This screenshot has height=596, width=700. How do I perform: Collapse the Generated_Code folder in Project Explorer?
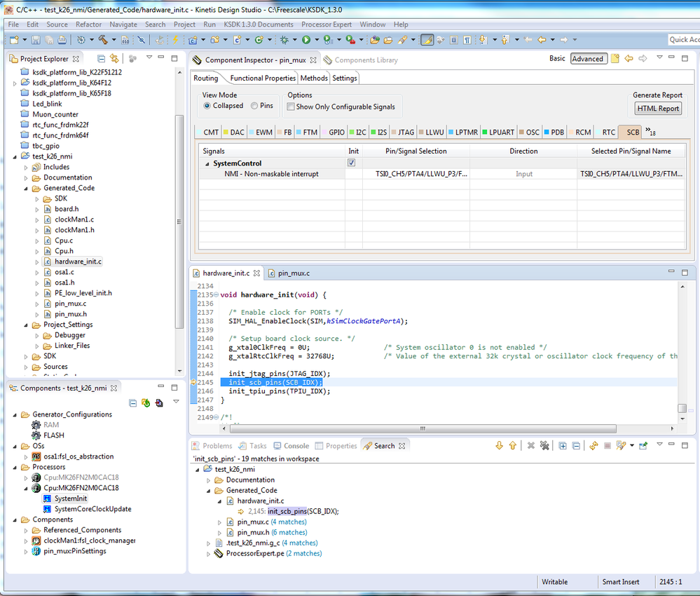(x=27, y=188)
